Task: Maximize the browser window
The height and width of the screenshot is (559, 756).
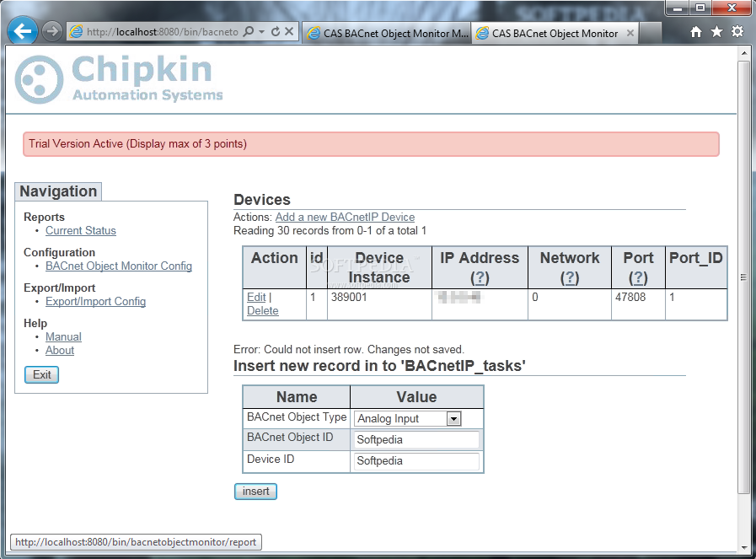Action: [x=700, y=8]
